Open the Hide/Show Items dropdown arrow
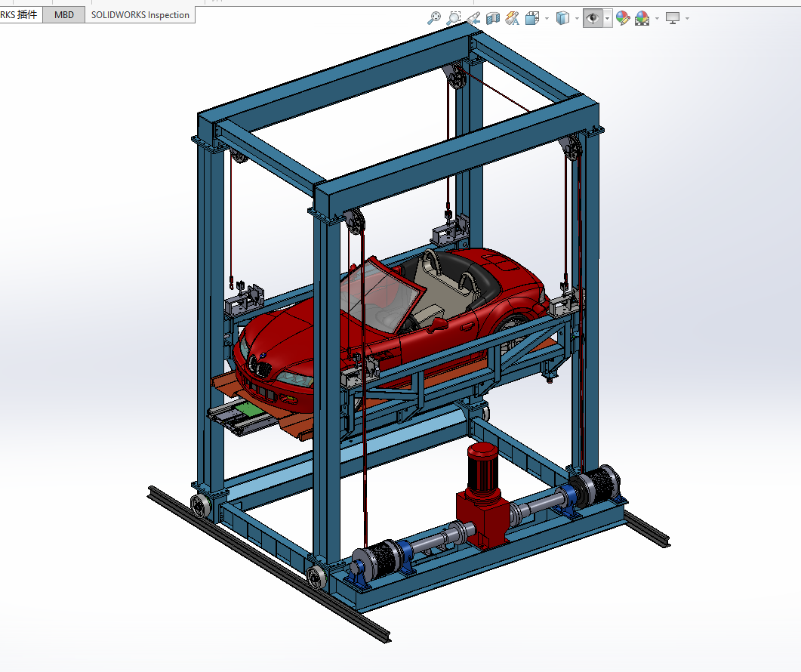The height and width of the screenshot is (672, 801). pyautogui.click(x=608, y=19)
